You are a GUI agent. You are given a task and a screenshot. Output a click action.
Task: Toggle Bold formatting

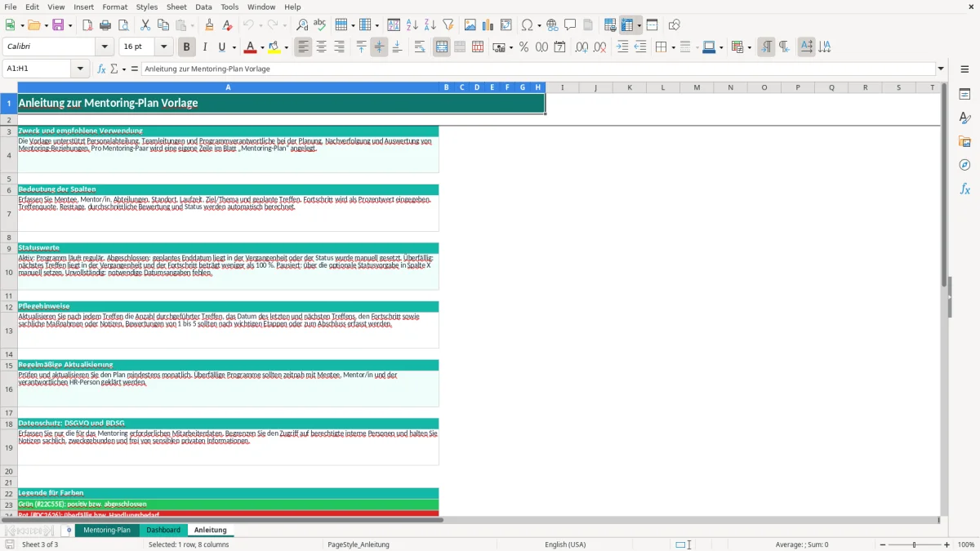(187, 47)
